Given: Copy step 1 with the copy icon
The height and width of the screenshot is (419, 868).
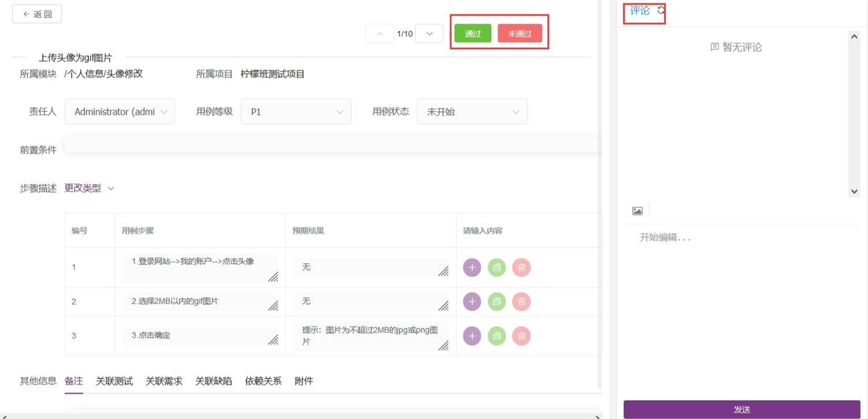Looking at the screenshot, I should coord(496,267).
